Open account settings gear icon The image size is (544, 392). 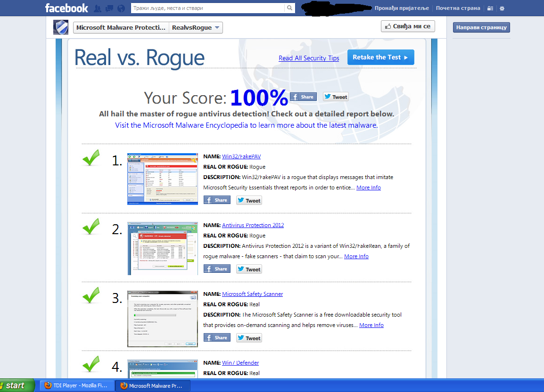click(x=502, y=8)
